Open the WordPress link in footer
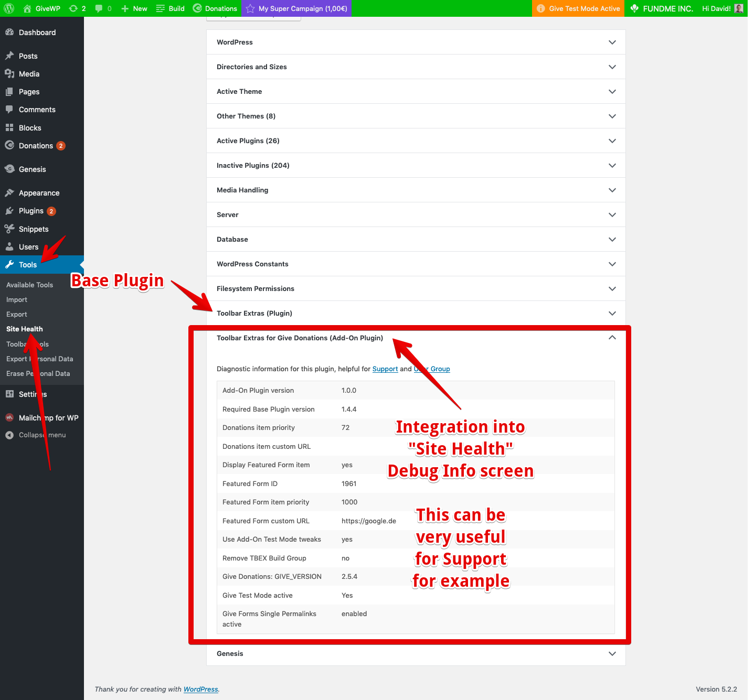 [x=200, y=689]
